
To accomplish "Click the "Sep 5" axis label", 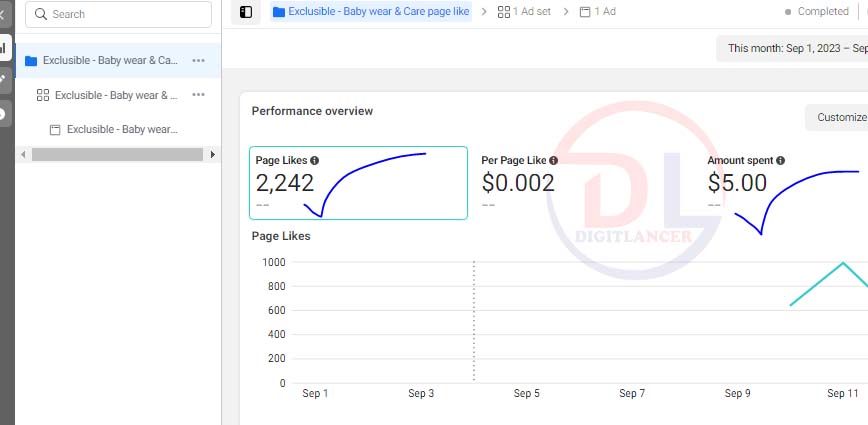I will 526,393.
